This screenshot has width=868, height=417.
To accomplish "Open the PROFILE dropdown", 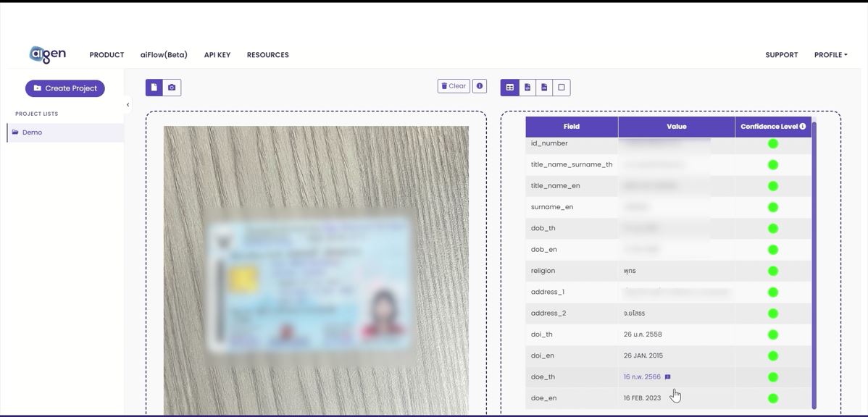I will point(830,54).
